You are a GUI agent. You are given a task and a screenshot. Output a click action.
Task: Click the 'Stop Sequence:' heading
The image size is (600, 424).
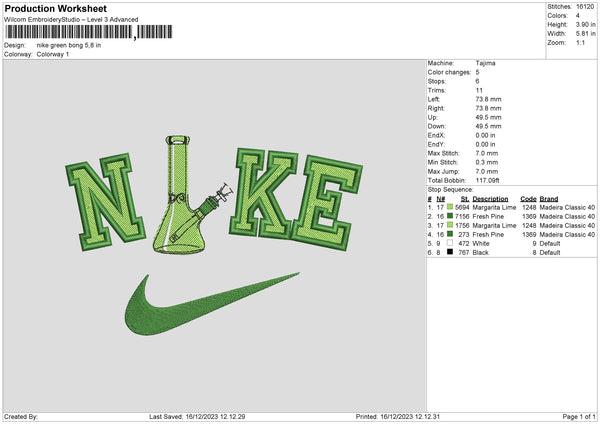pos(450,190)
